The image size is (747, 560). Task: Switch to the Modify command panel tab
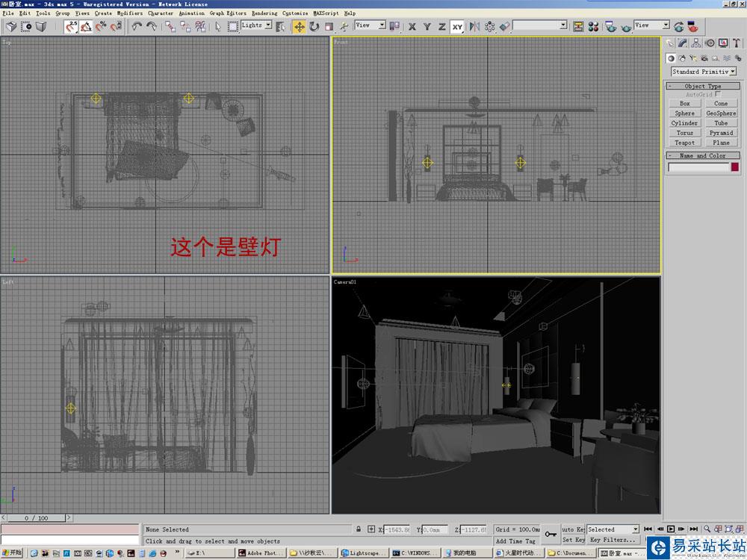click(x=683, y=43)
